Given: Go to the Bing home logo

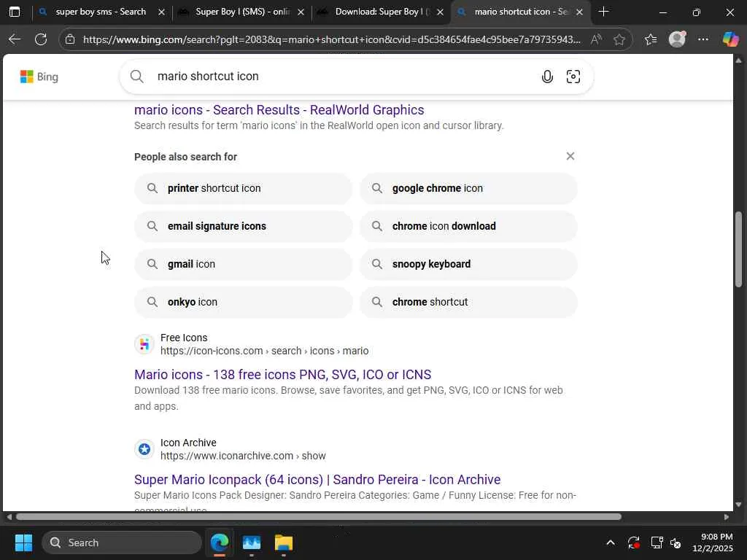Looking at the screenshot, I should 39,76.
